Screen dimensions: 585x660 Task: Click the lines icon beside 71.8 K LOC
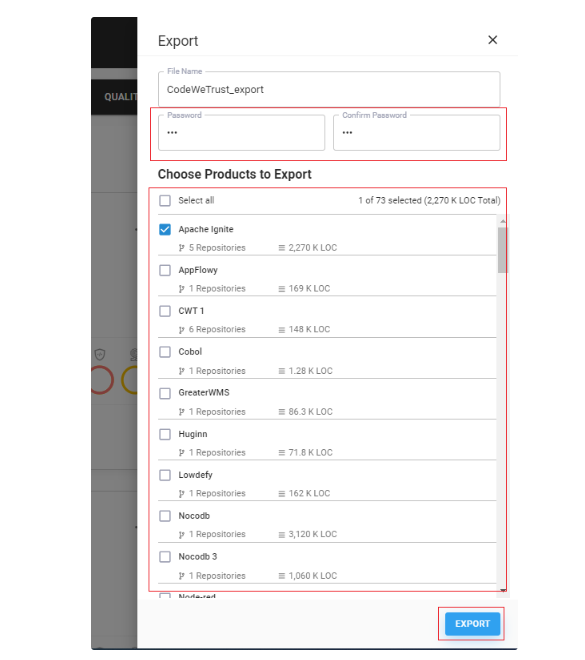pos(282,452)
